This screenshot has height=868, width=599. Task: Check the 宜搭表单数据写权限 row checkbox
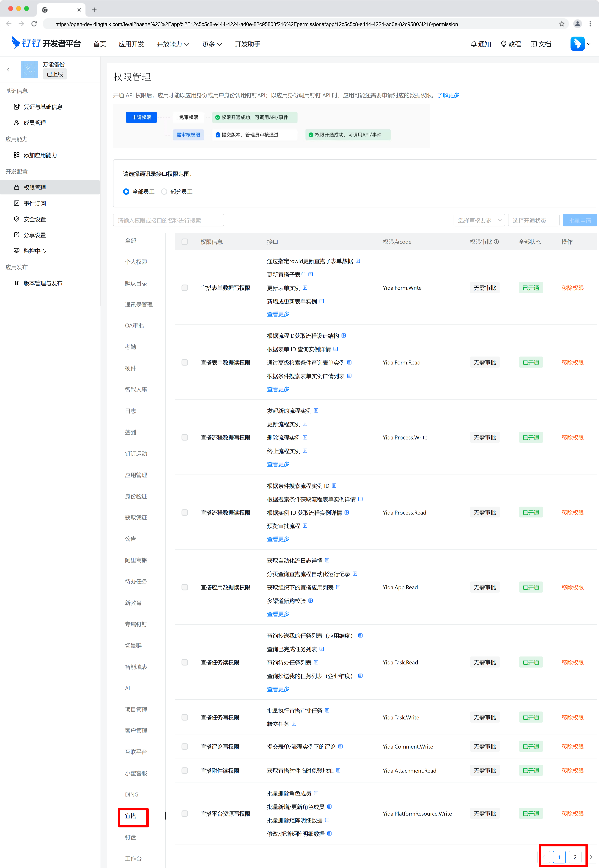pos(185,288)
